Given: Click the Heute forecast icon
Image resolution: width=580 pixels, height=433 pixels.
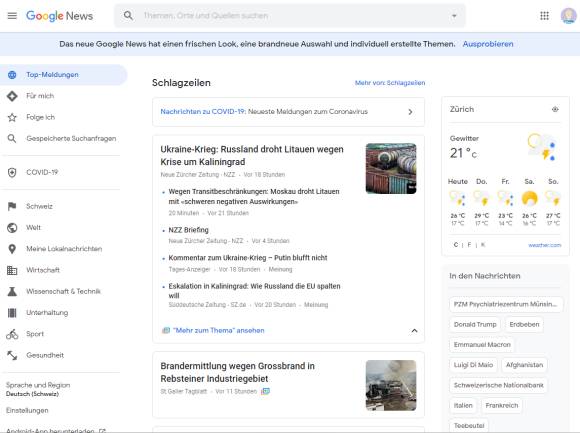Looking at the screenshot, I should (x=458, y=199).
